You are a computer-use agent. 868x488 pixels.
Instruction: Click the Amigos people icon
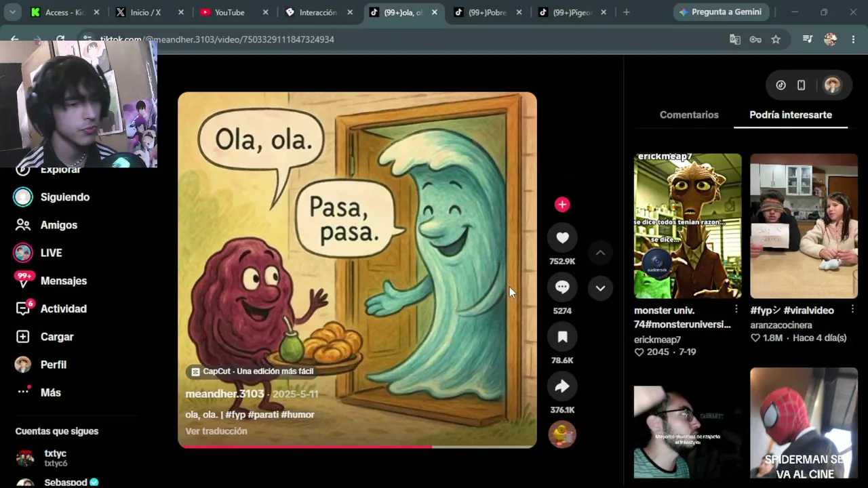(23, 225)
